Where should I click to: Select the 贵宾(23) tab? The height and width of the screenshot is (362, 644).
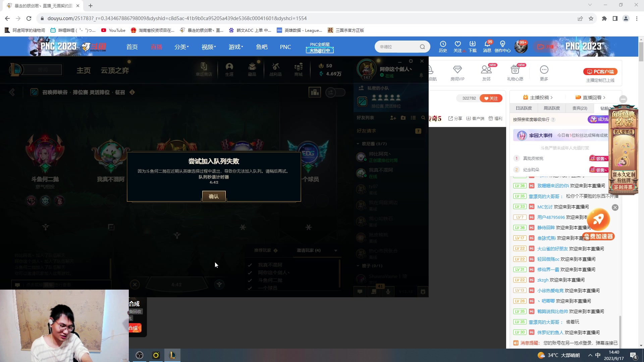point(580,108)
